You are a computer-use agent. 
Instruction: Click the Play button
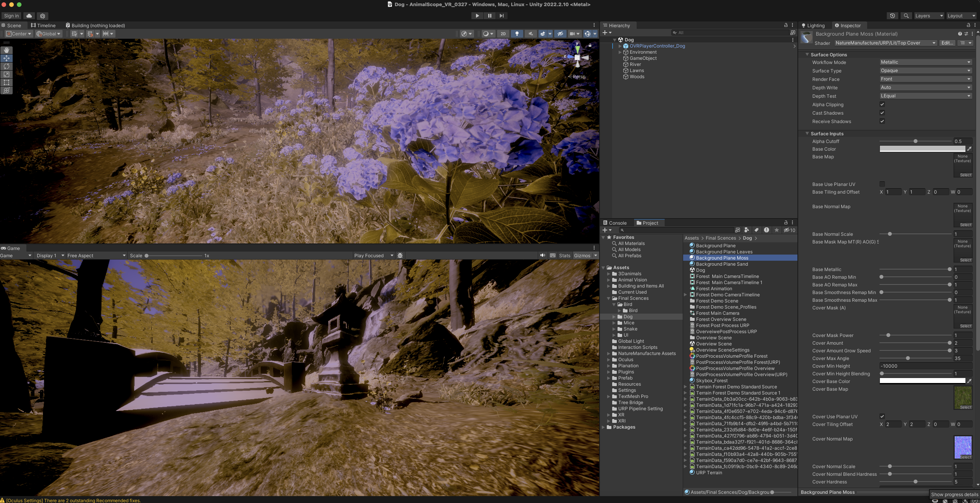click(x=477, y=16)
